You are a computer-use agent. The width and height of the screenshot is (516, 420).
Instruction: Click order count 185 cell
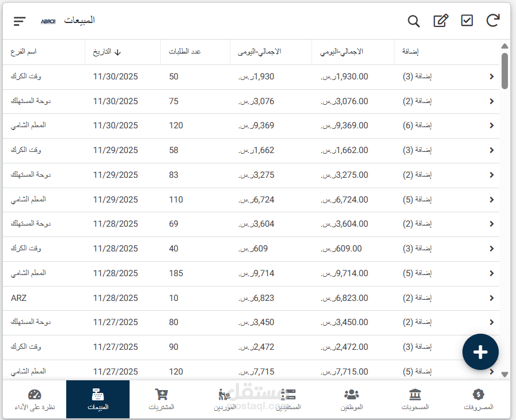(176, 273)
